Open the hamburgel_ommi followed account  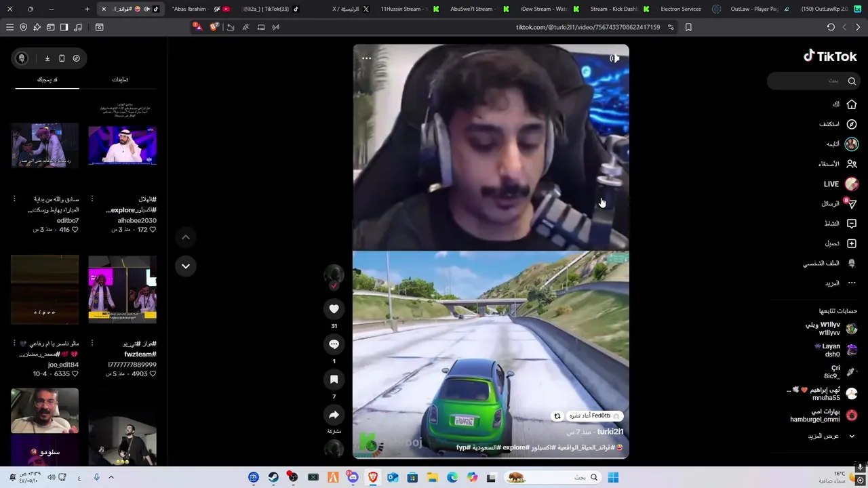coord(823,415)
